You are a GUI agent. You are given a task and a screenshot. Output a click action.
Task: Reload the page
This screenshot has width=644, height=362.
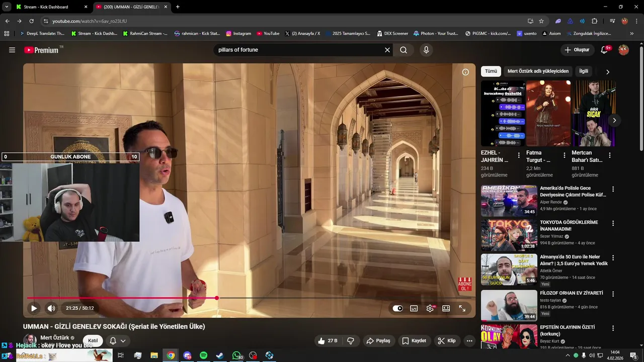31,21
